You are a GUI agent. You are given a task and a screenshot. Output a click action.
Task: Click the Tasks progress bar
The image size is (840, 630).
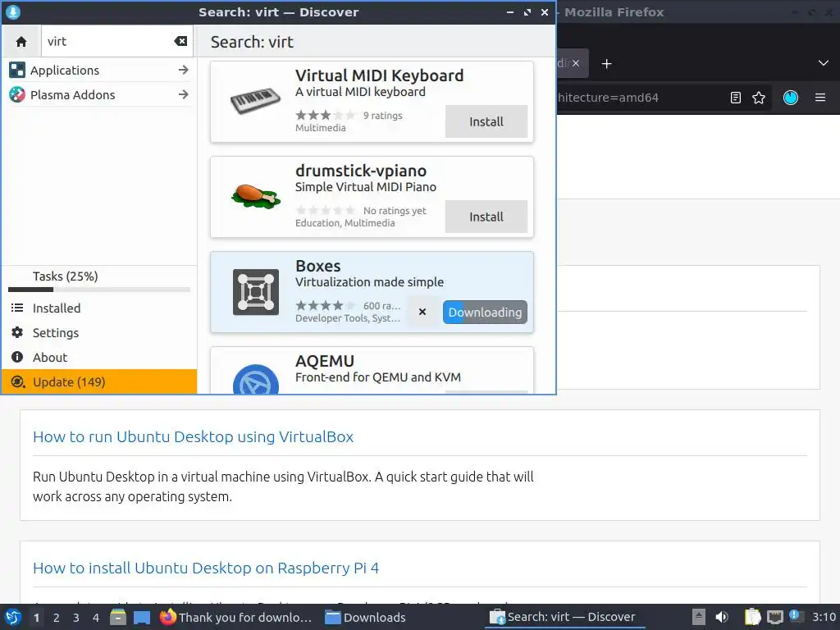99,290
